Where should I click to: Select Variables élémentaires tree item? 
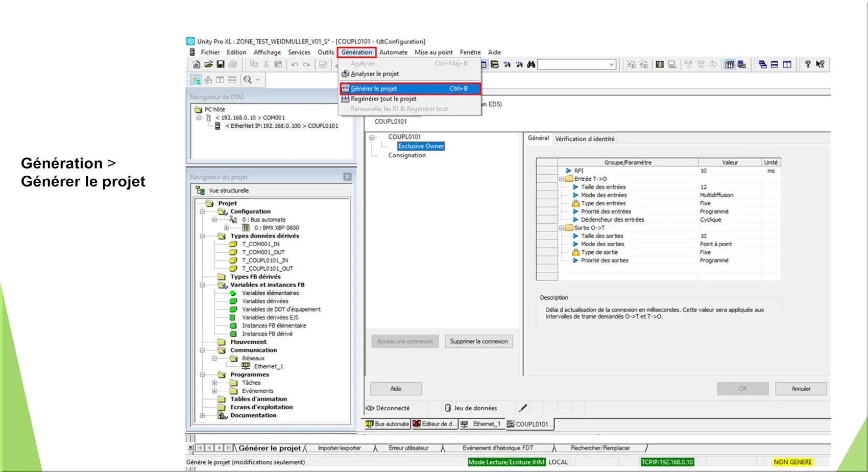coord(270,293)
